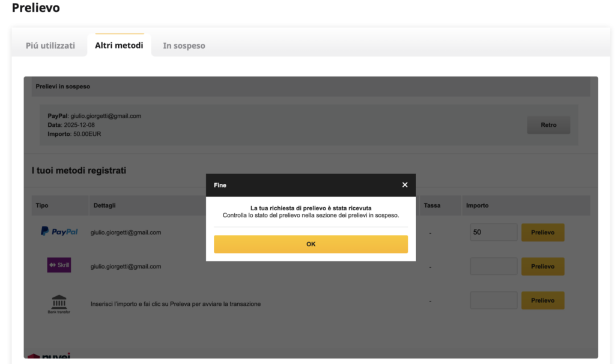Click the "I tuoi metodi registrati" heading
615x364 pixels.
point(79,170)
